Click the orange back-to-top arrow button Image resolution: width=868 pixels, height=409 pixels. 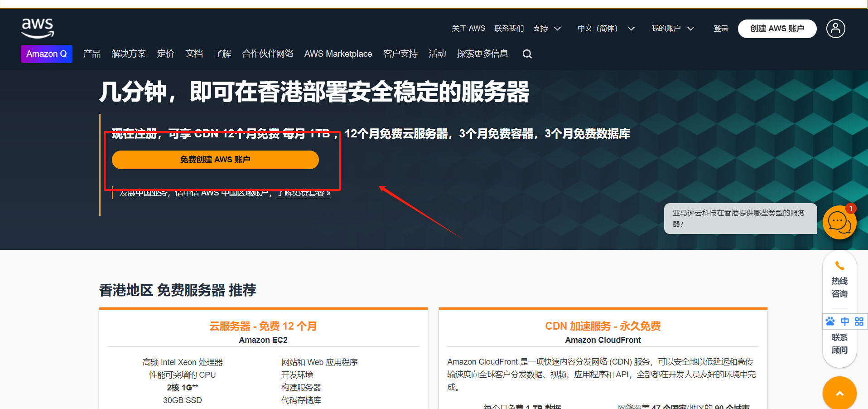pyautogui.click(x=839, y=393)
